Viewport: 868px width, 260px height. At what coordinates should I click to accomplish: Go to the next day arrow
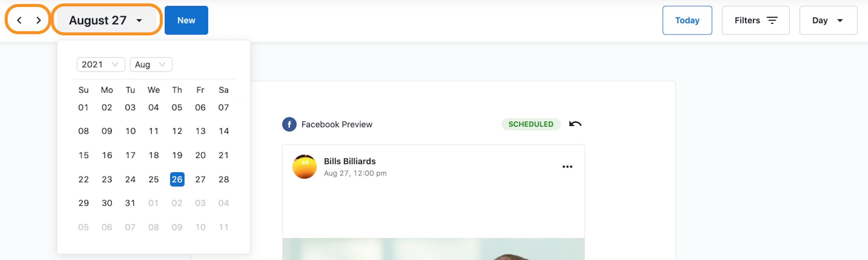point(39,20)
